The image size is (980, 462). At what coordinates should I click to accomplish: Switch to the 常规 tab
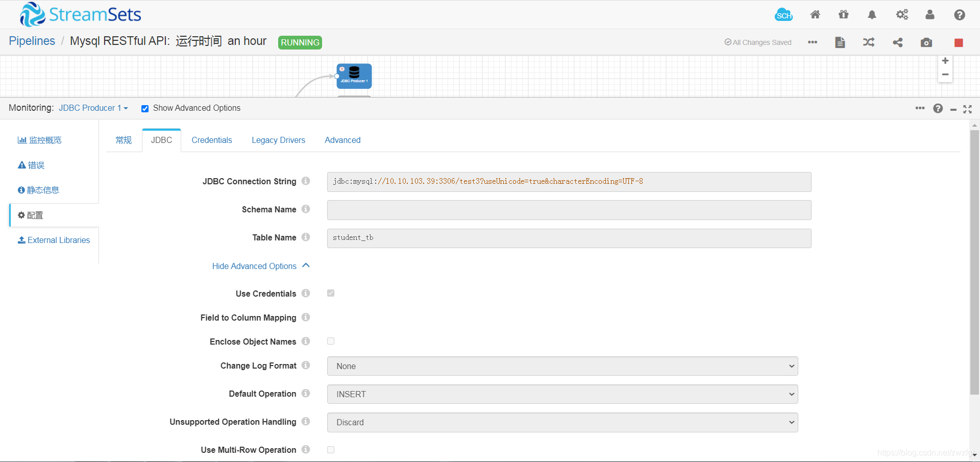124,140
